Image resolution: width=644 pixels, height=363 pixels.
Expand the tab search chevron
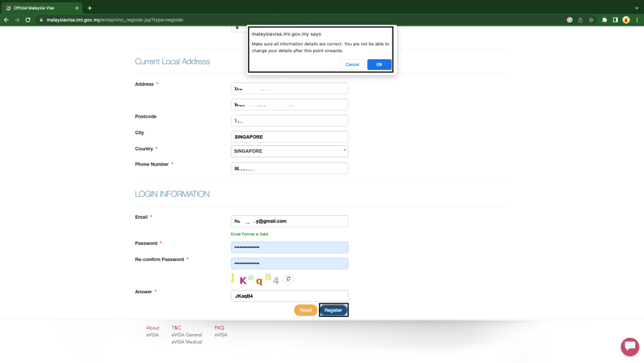[x=636, y=8]
